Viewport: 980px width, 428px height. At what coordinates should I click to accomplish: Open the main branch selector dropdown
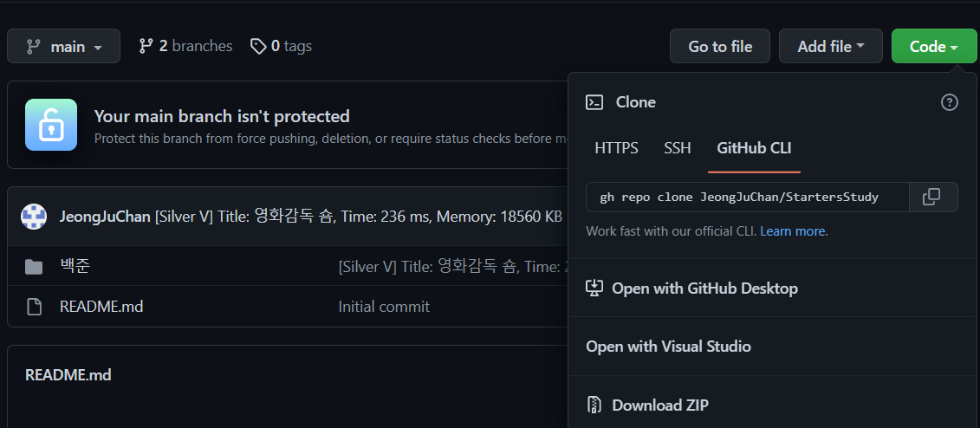(64, 46)
